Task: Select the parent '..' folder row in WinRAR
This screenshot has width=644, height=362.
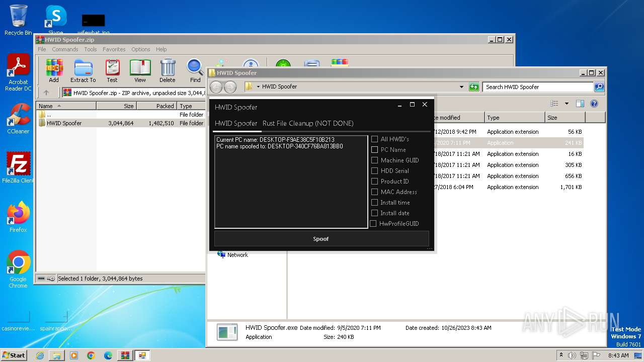Action: click(121, 115)
